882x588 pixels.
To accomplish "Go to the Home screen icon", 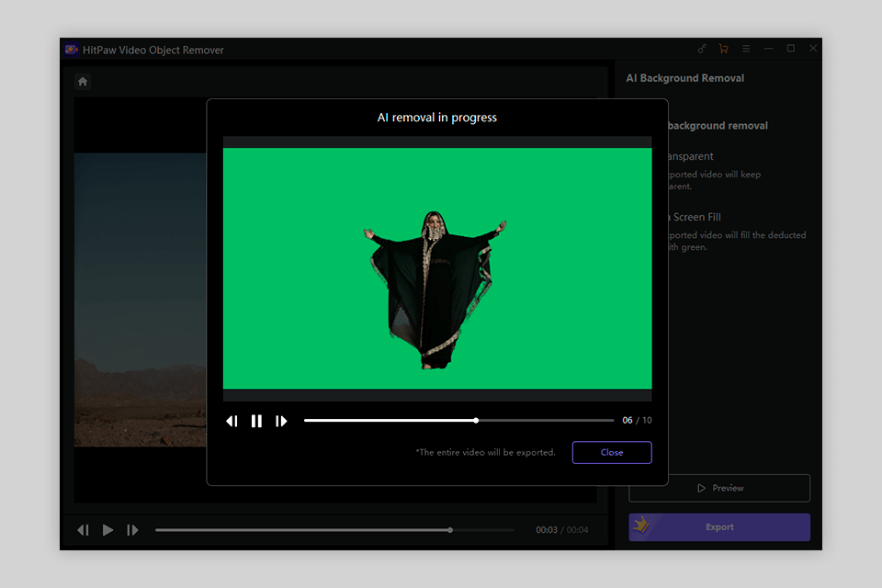I will pos(83,82).
